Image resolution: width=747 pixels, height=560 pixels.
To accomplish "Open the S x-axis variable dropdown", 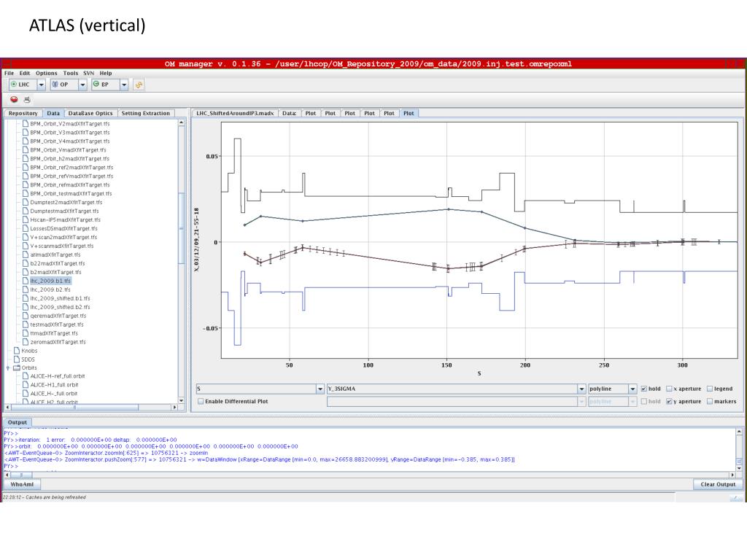I will [320, 389].
